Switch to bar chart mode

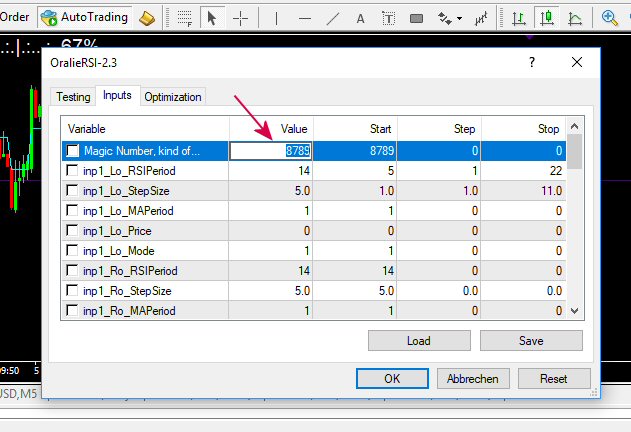(519, 18)
